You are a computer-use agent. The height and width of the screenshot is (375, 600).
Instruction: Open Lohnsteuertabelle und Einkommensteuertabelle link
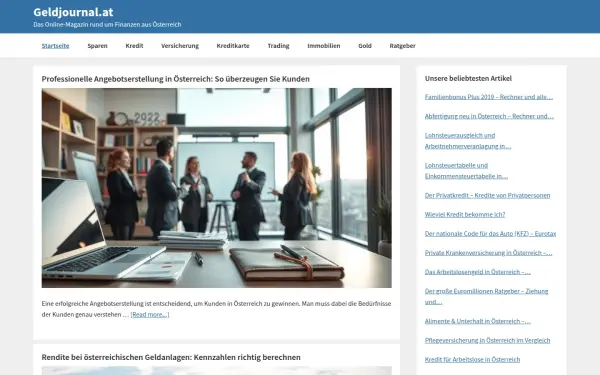pyautogui.click(x=466, y=171)
